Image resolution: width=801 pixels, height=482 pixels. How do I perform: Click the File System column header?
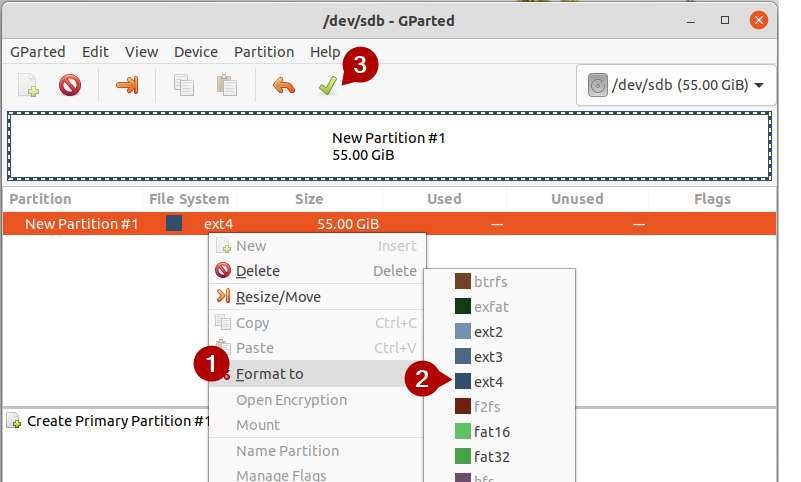point(189,199)
